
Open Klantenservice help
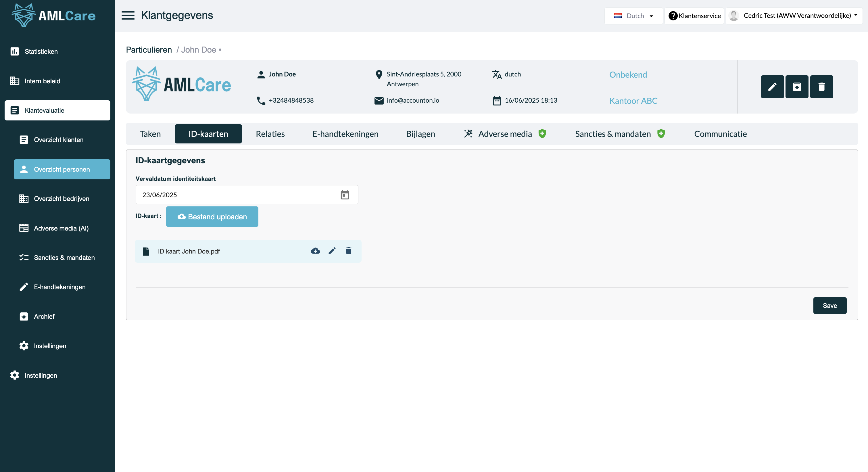coord(694,16)
